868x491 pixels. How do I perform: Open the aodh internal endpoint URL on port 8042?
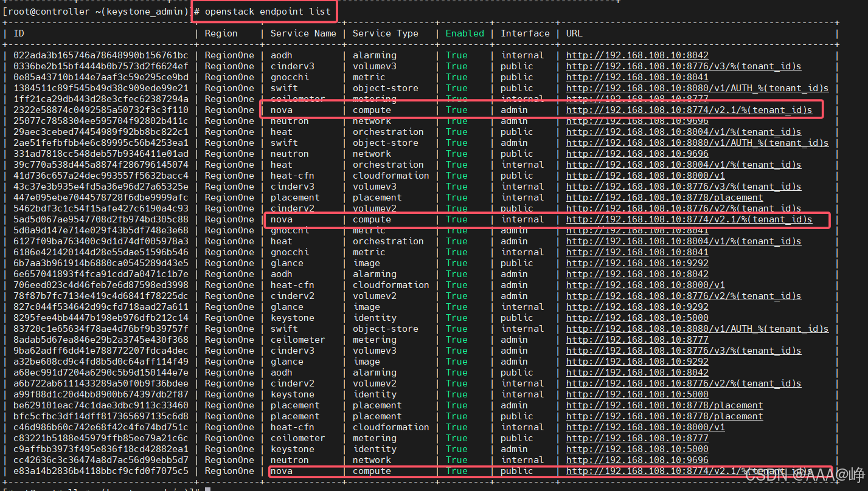pos(637,55)
